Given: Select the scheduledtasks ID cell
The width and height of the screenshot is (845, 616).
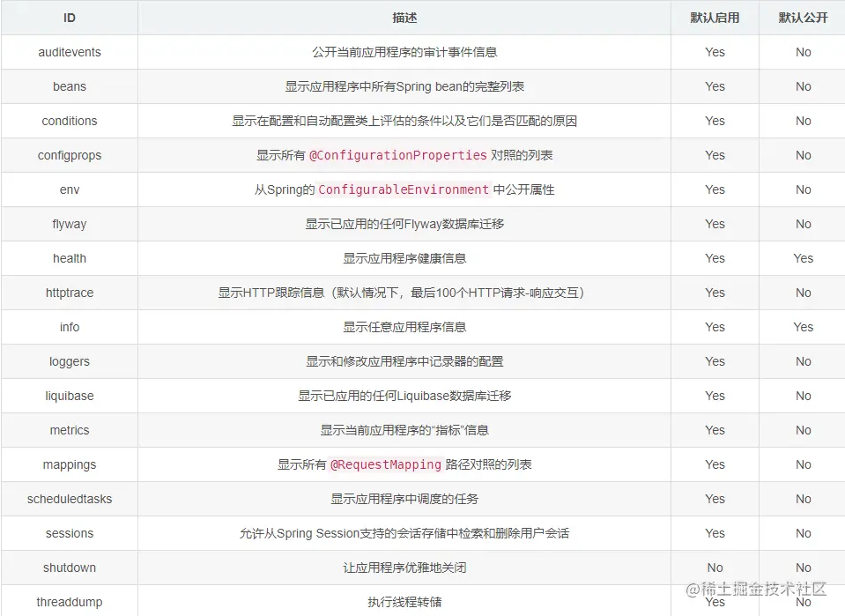Looking at the screenshot, I should coord(70,499).
